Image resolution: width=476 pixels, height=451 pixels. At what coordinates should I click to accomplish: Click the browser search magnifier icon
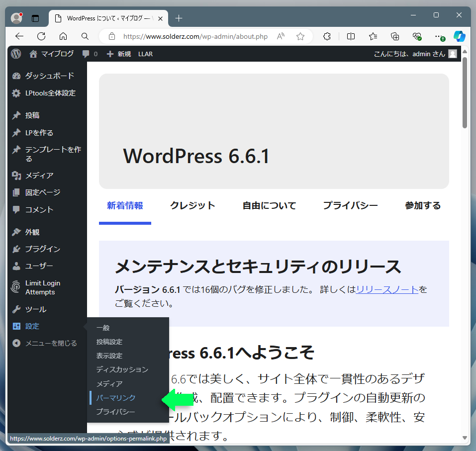click(x=85, y=36)
